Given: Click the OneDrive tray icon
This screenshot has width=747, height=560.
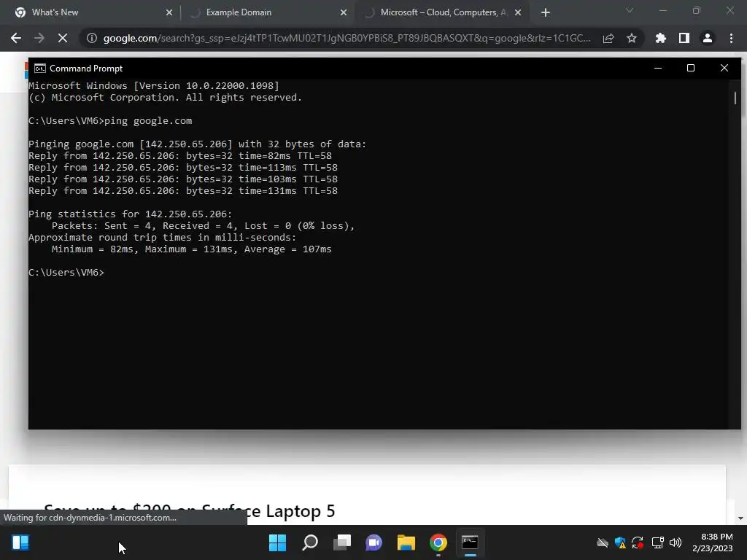Looking at the screenshot, I should [x=603, y=542].
